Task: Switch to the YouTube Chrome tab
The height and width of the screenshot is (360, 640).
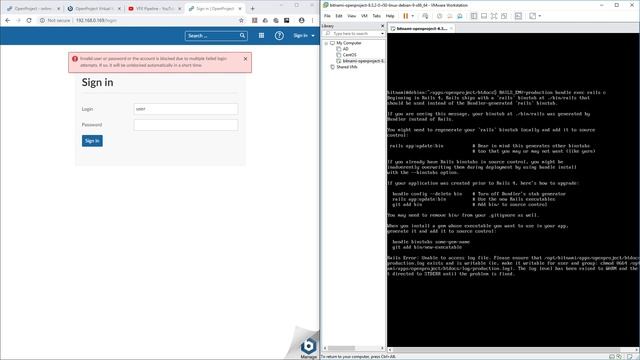Action: click(x=154, y=9)
